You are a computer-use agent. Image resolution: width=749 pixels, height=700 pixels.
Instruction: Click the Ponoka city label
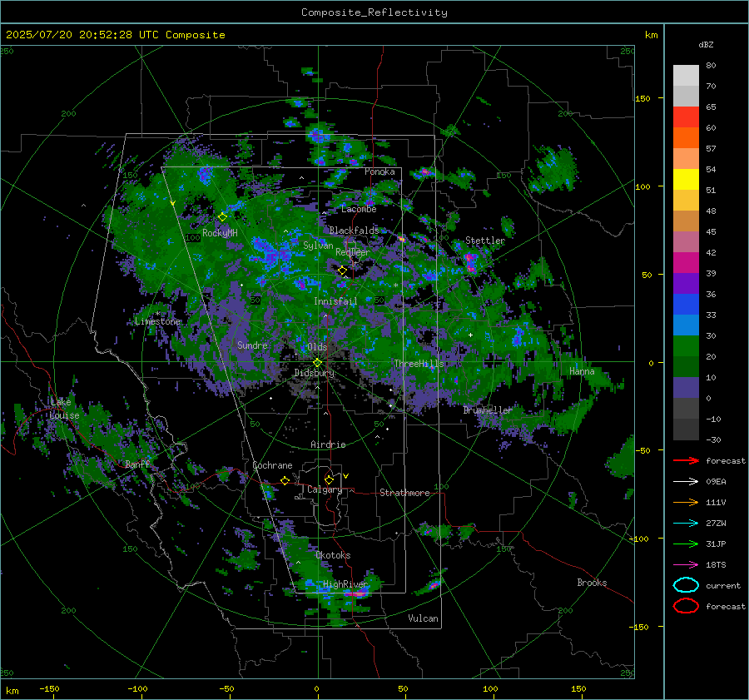[x=379, y=171]
